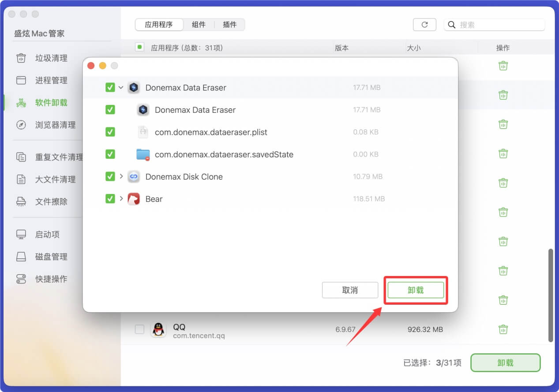Click inside the 搜索 search field
This screenshot has height=392, width=559.
pos(494,25)
